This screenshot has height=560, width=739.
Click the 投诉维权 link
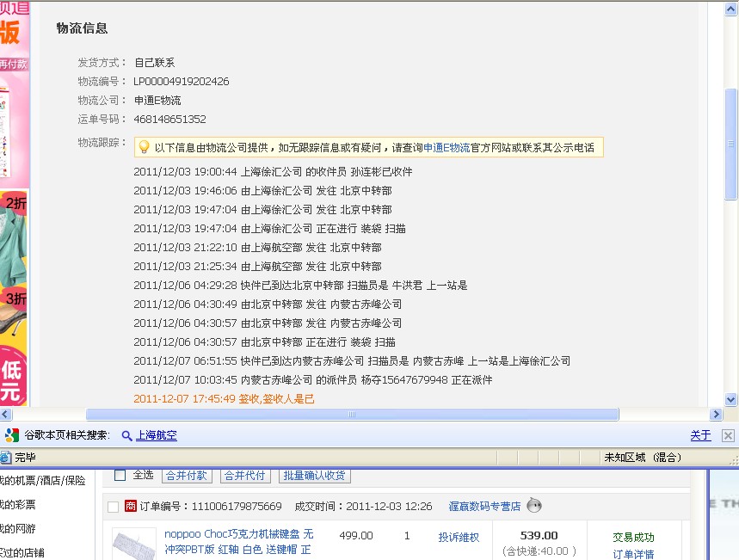459,538
